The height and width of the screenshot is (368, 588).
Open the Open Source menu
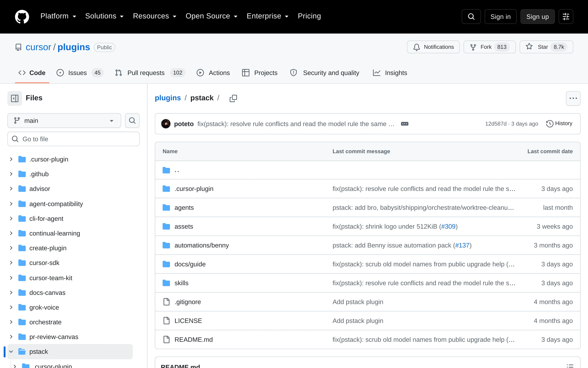[211, 16]
